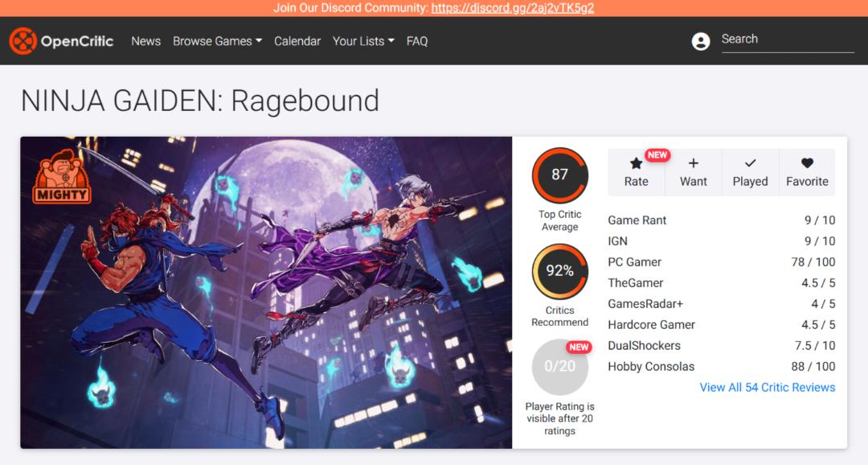Open the user account profile icon
Image resolution: width=868 pixels, height=465 pixels.
700,41
